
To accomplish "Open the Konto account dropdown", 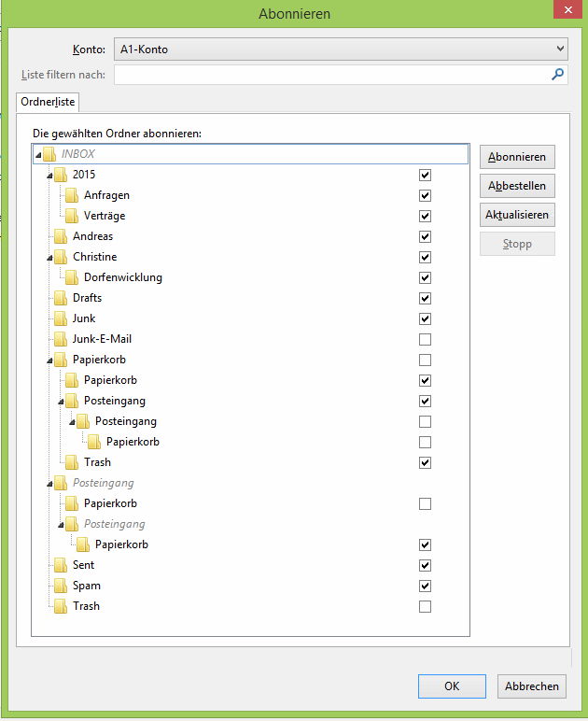I will point(341,49).
